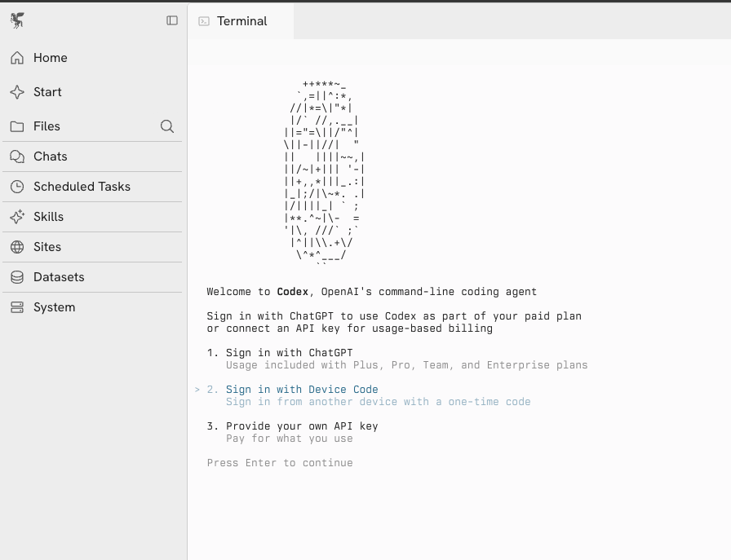Collapse the sidebar with the panel toggle icon
Viewport: 731px width, 560px height.
coord(172,20)
